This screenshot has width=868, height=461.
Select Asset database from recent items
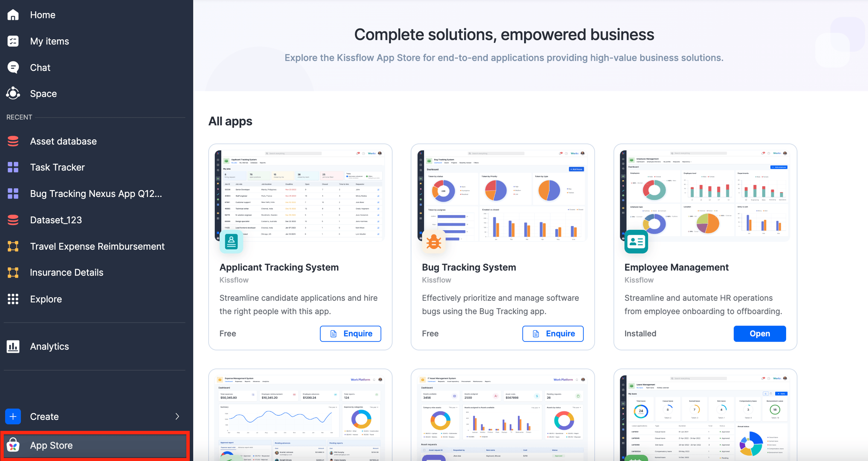pos(64,141)
